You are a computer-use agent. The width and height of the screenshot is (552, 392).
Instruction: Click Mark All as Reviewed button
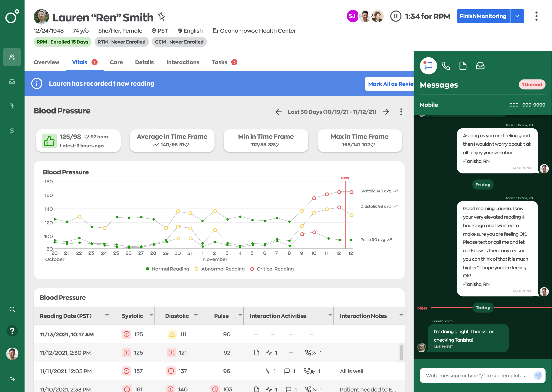point(389,84)
